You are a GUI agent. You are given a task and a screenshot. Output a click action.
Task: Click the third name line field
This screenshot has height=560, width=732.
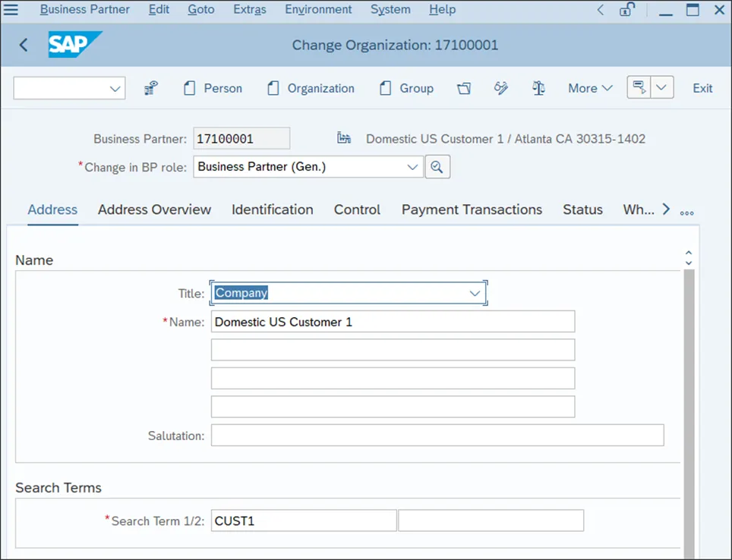[393, 379]
